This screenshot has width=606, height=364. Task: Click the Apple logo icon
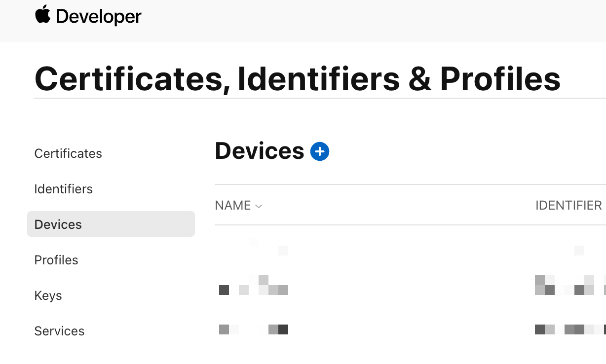click(43, 15)
